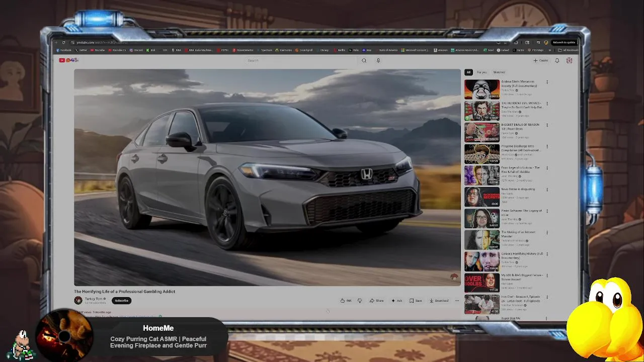
Task: Dislike the video with thumbs down
Action: (x=360, y=301)
